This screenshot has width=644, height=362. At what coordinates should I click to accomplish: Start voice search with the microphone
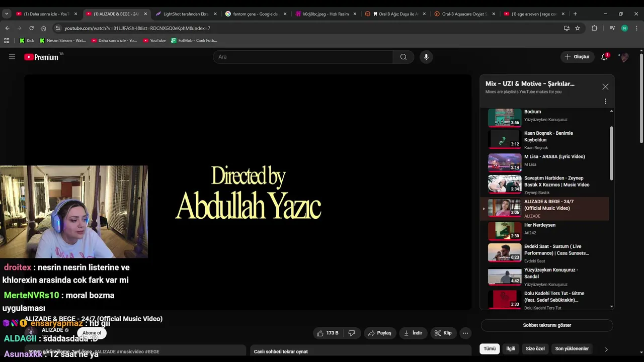pos(426,57)
